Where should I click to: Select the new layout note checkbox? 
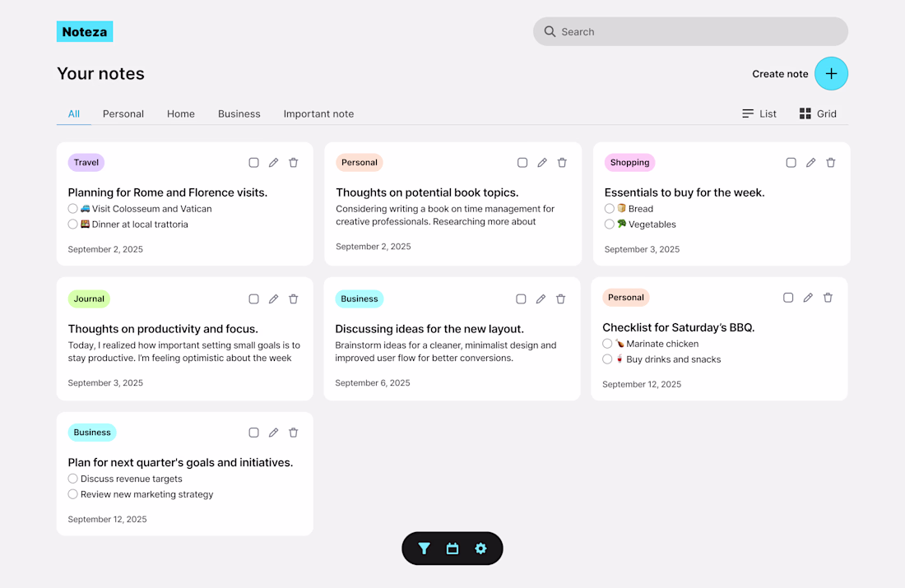[521, 299]
